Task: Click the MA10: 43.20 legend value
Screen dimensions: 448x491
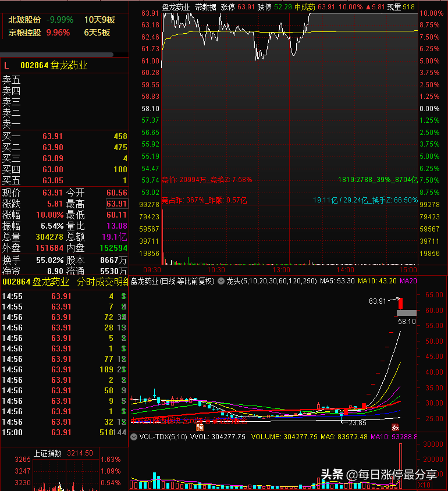Action: tap(377, 281)
